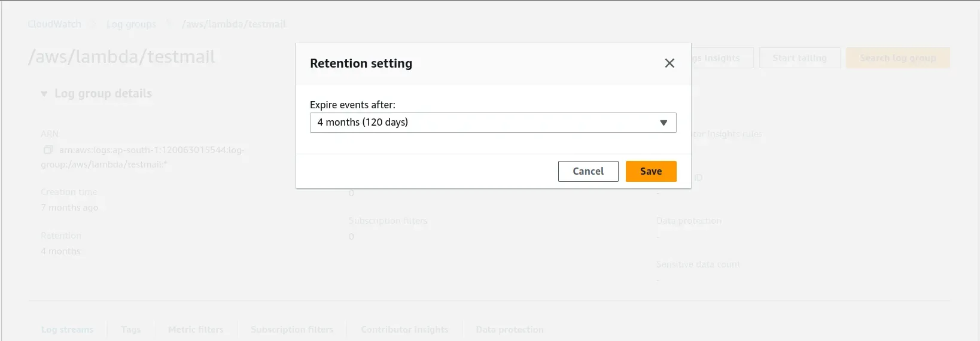Viewport: 980px width, 341px height.
Task: Open the Tags tab
Action: [131, 330]
